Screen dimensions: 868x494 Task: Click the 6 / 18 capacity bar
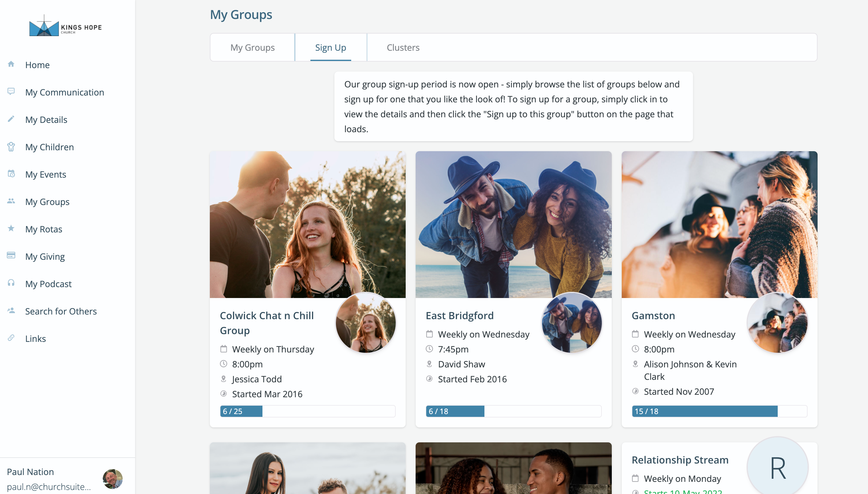click(513, 411)
